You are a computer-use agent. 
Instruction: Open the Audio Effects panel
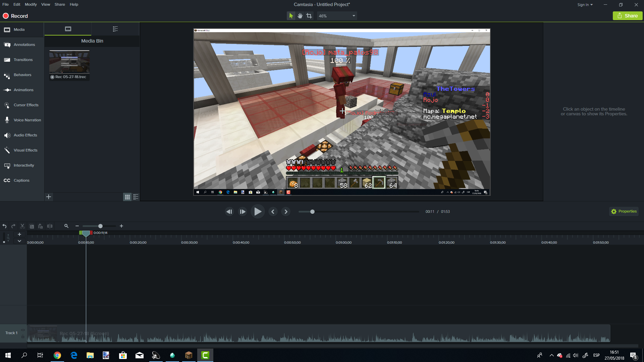click(22, 135)
